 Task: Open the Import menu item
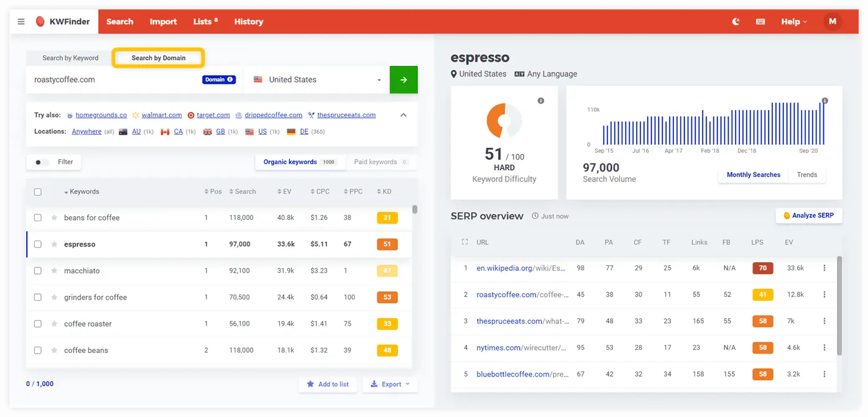tap(164, 22)
